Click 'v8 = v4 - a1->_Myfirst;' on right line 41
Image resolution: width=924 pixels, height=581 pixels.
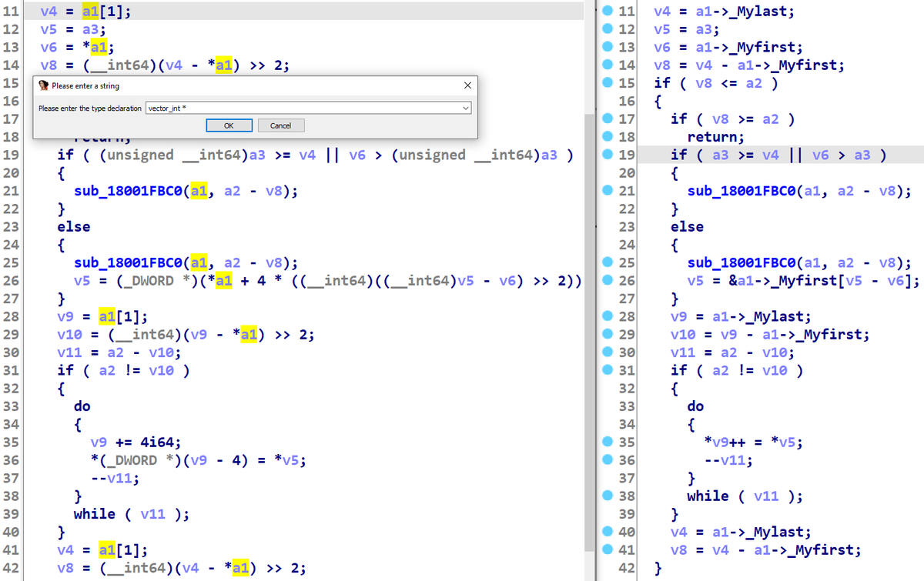[x=766, y=549]
